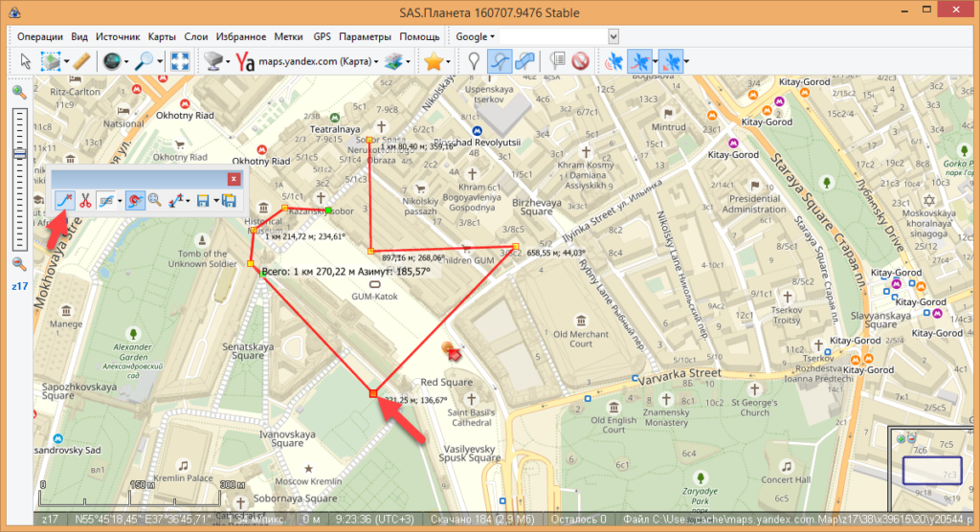Screen dimensions: 980x532
Task: Expand the Google search provider dropdown
Action: click(x=476, y=36)
